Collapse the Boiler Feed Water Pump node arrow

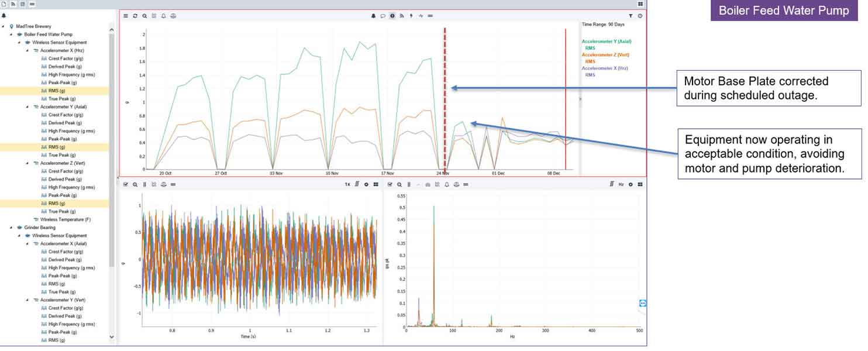click(x=11, y=35)
